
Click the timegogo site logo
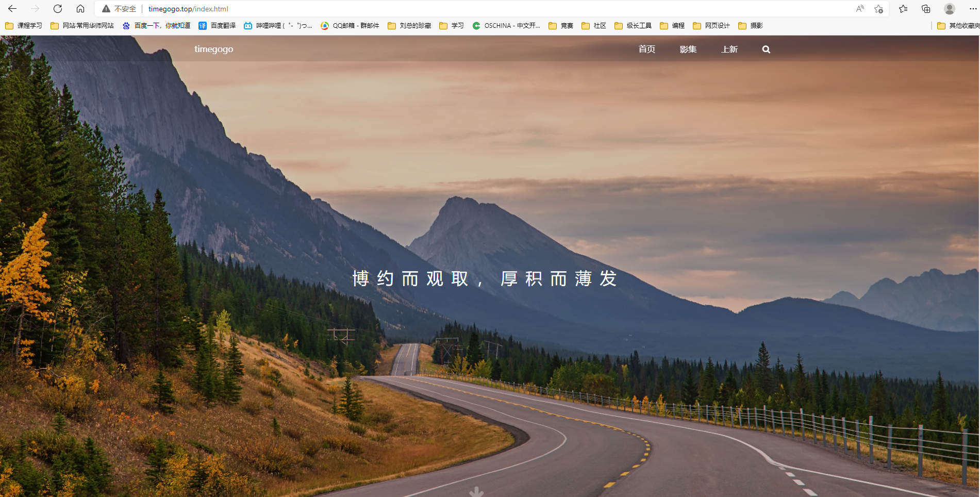[214, 49]
